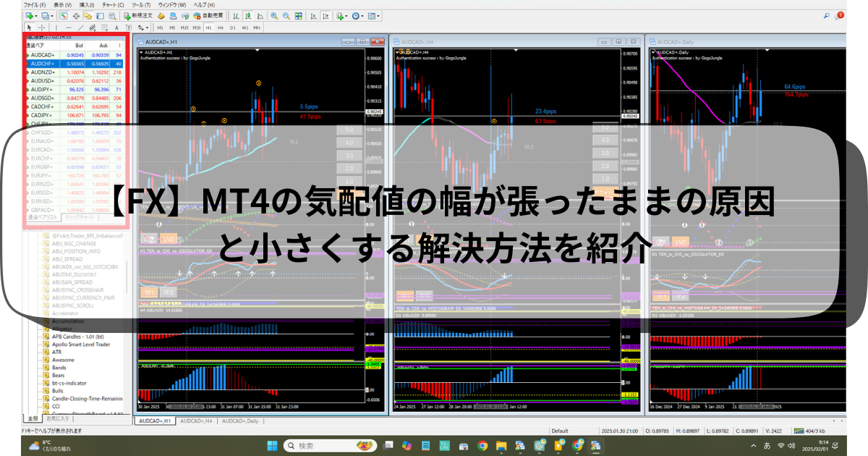Toggle chart shift

click(325, 15)
